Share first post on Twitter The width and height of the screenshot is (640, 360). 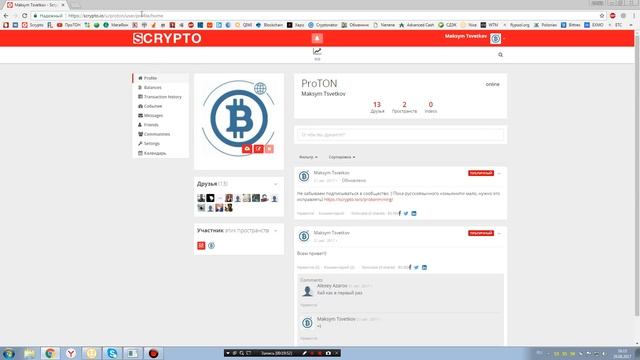pyautogui.click(x=406, y=213)
